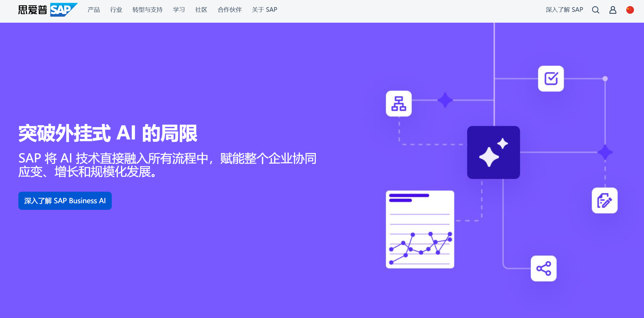Click the 深入了解 SAP link
Image resolution: width=644 pixels, height=318 pixels.
click(x=564, y=9)
